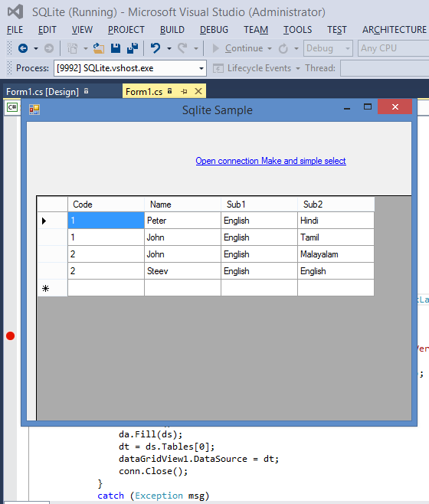Click the 'conn.Close();' code line
Screen dimensions: 429x504
coord(153,471)
